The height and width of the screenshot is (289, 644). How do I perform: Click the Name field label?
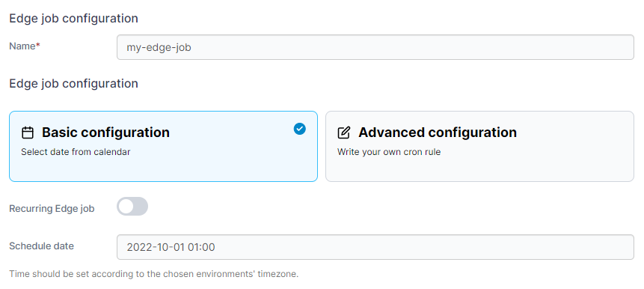pyautogui.click(x=22, y=46)
